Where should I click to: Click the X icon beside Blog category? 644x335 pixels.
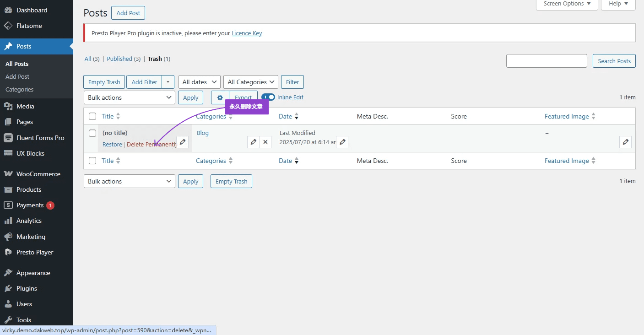tap(265, 142)
